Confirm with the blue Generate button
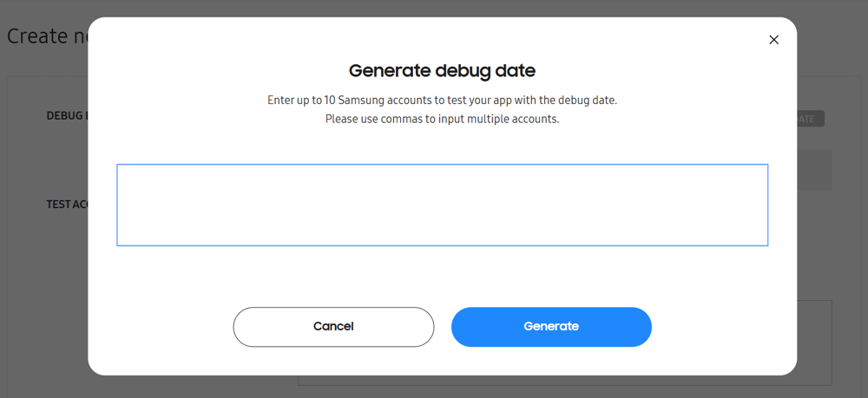868x398 pixels. (x=551, y=327)
